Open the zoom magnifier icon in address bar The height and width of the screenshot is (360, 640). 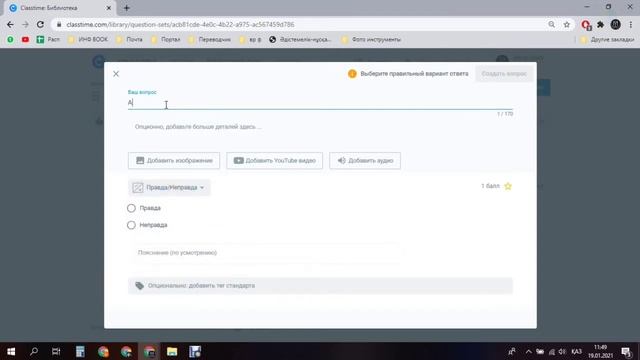point(551,24)
